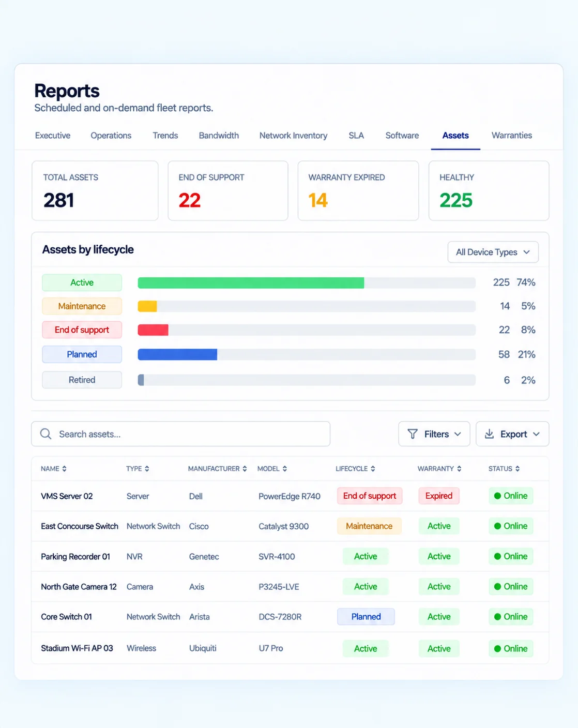Click the Expired warranty badge

(439, 496)
